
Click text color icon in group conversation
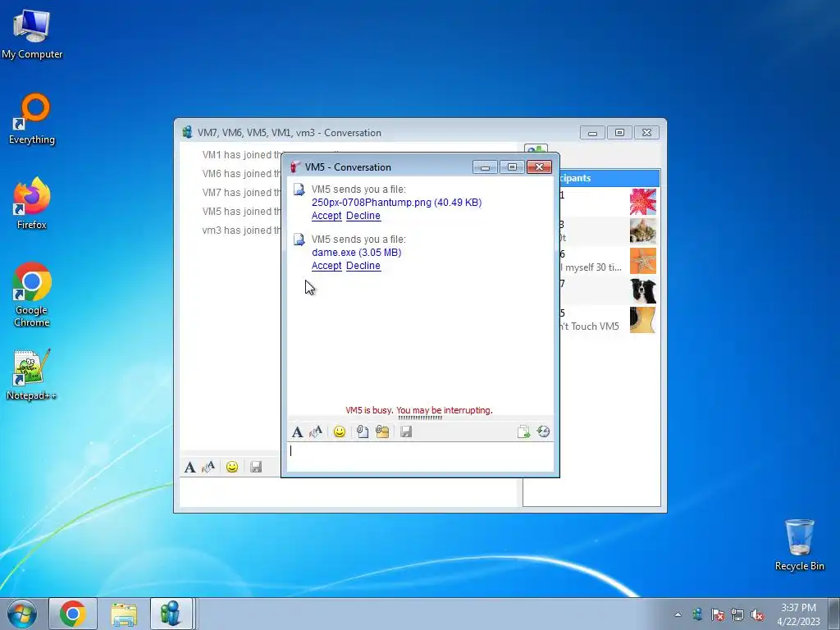[x=208, y=467]
